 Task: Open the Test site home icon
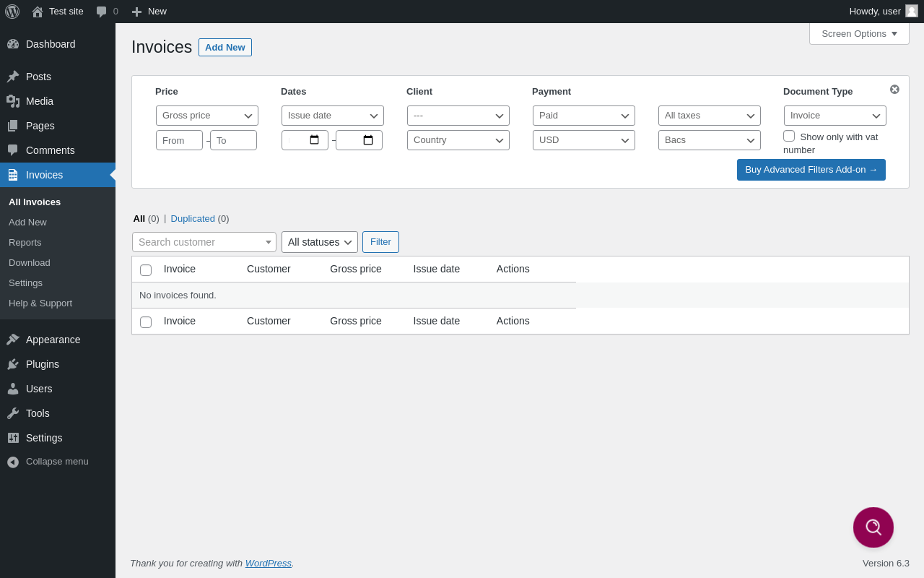tap(38, 12)
